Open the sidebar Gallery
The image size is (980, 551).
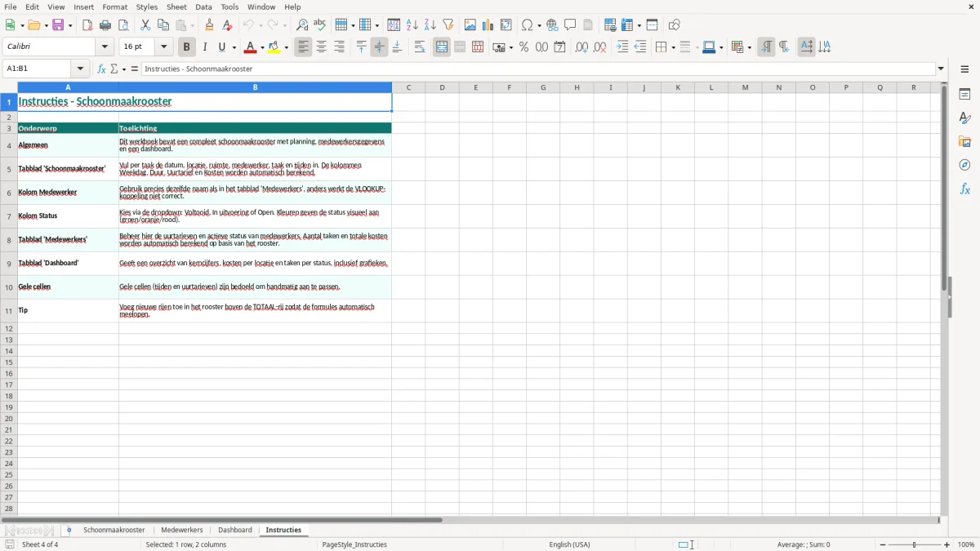[964, 141]
